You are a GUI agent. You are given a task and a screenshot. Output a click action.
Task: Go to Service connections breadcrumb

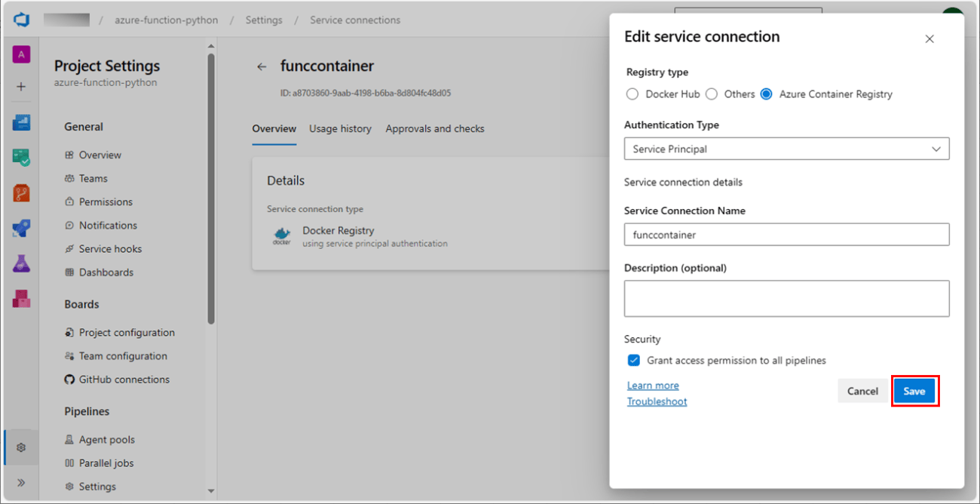355,20
